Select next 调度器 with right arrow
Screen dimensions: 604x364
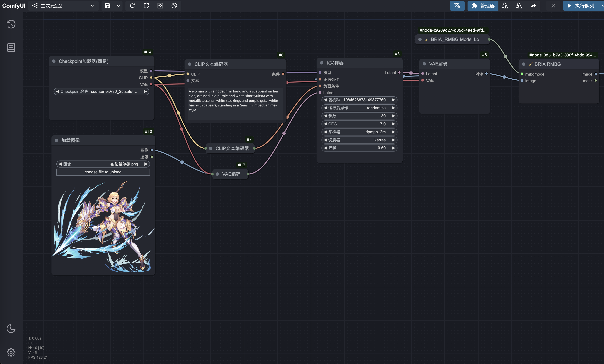393,140
